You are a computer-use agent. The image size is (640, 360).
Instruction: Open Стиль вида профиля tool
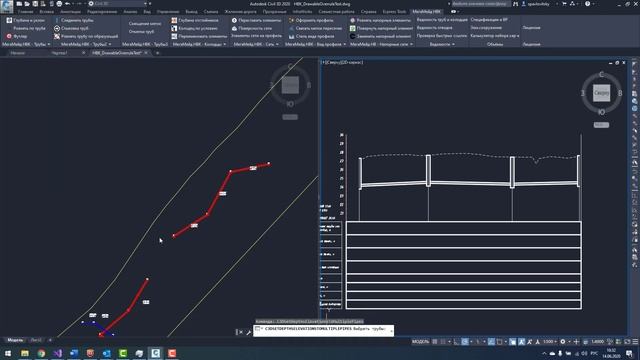[311, 36]
